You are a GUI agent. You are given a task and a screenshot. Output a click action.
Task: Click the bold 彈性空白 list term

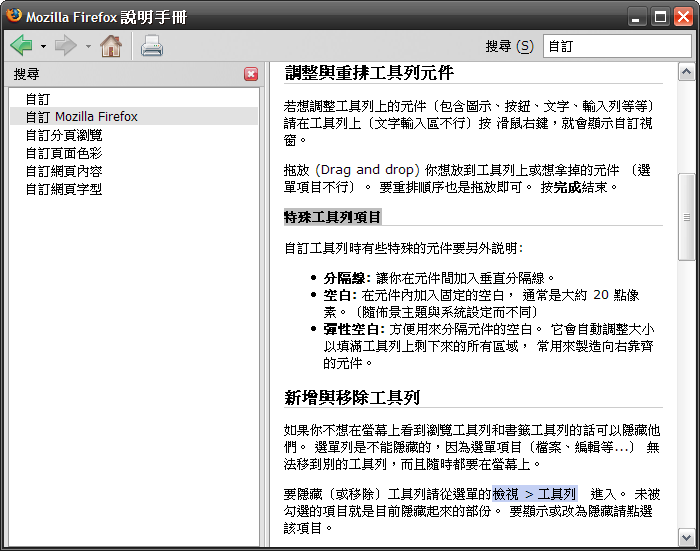point(354,330)
